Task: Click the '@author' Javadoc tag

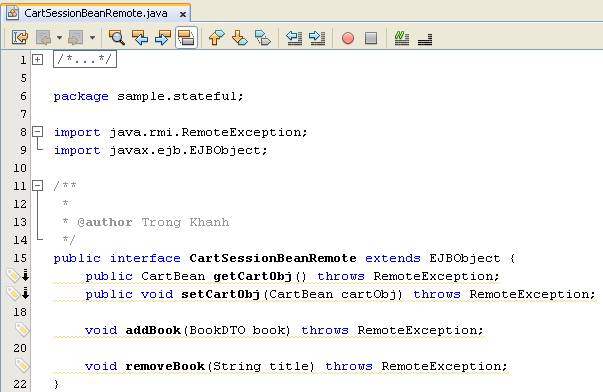Action: (x=105, y=222)
